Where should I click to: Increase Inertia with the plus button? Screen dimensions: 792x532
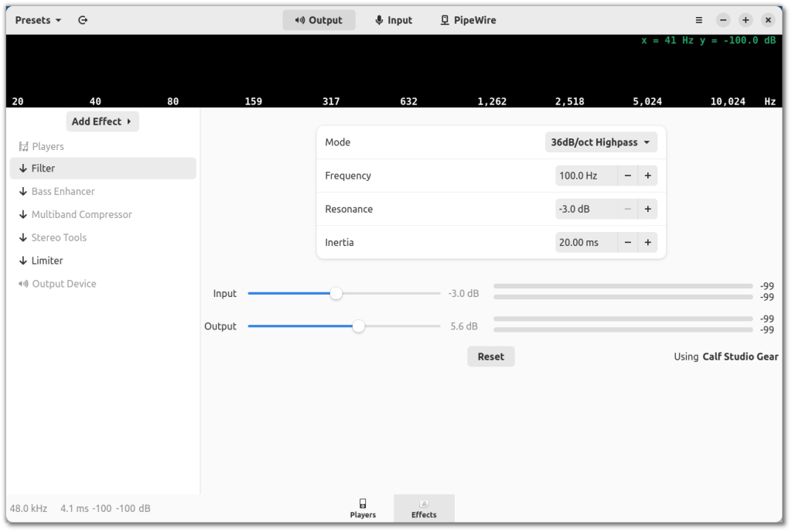(648, 243)
